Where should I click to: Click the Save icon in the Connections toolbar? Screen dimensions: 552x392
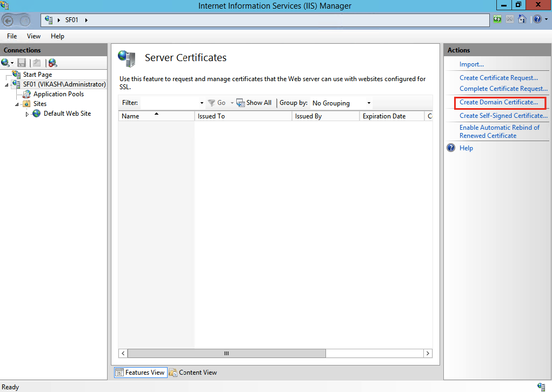click(22, 63)
